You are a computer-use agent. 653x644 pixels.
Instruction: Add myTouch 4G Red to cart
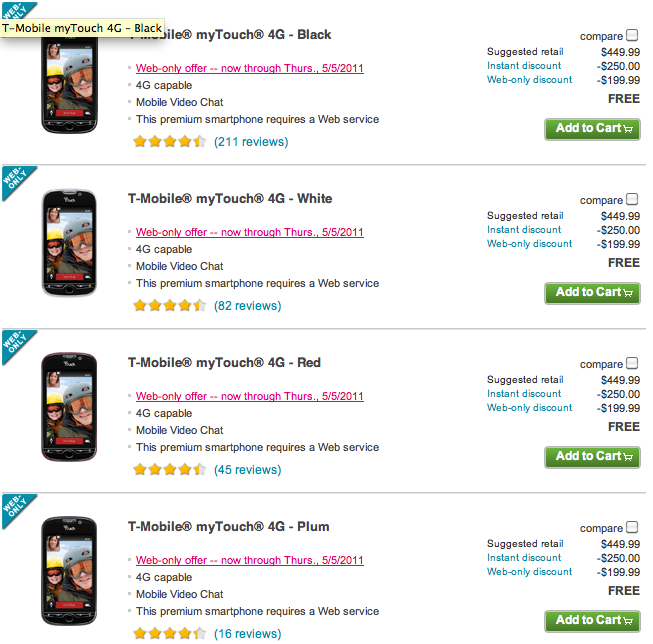592,457
